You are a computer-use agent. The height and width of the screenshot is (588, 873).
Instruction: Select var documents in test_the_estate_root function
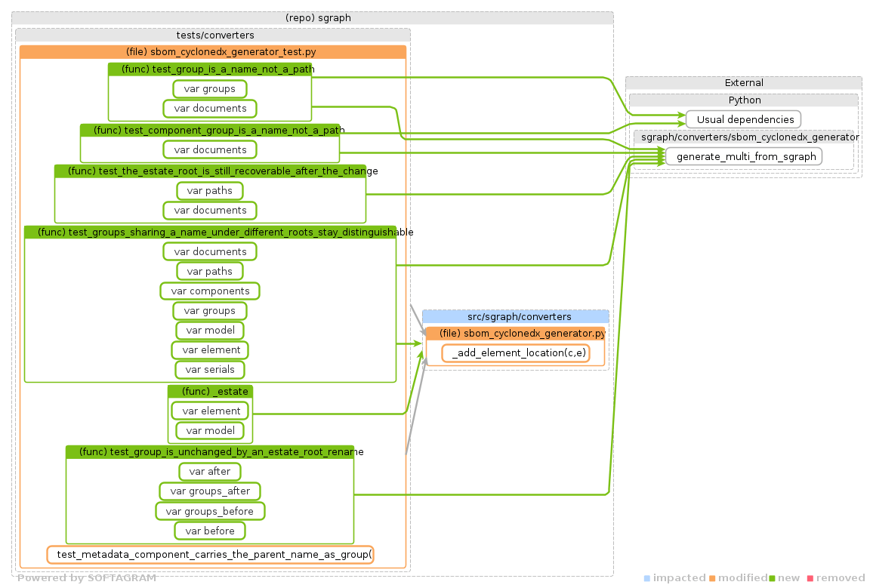(210, 211)
